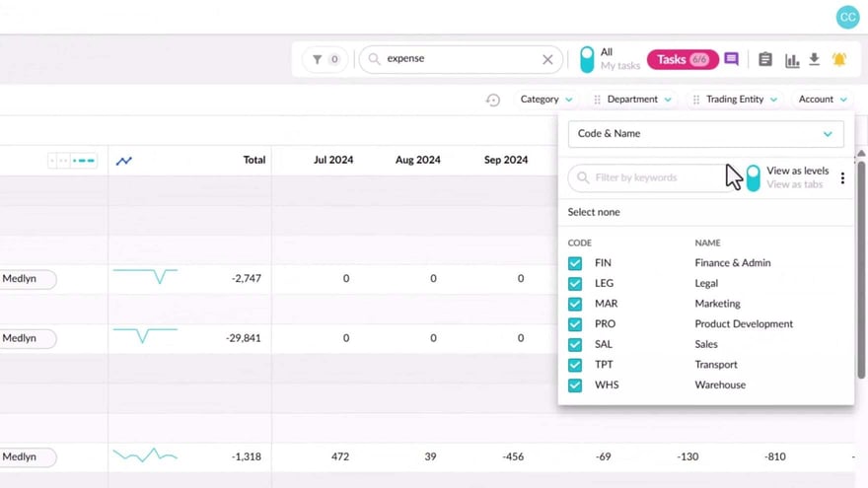Open the notifications bell
The height and width of the screenshot is (488, 868).
pos(839,59)
